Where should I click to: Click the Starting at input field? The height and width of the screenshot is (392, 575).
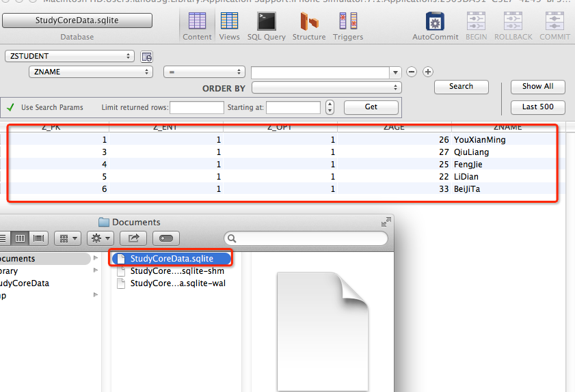tap(293, 107)
